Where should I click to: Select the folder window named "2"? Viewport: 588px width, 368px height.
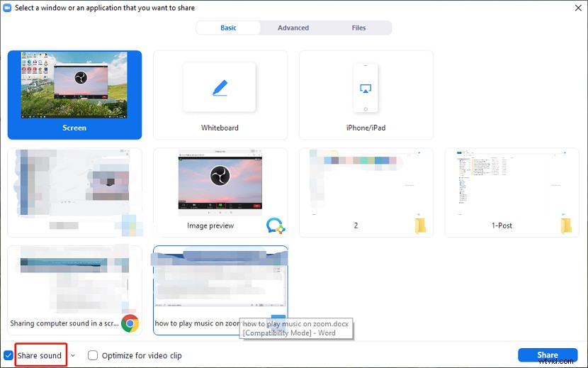point(366,193)
